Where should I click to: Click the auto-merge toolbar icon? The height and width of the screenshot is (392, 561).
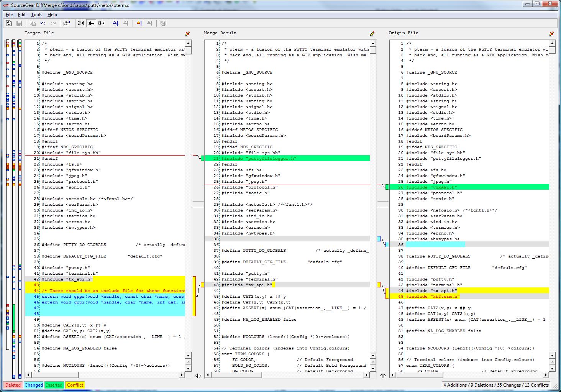(163, 23)
